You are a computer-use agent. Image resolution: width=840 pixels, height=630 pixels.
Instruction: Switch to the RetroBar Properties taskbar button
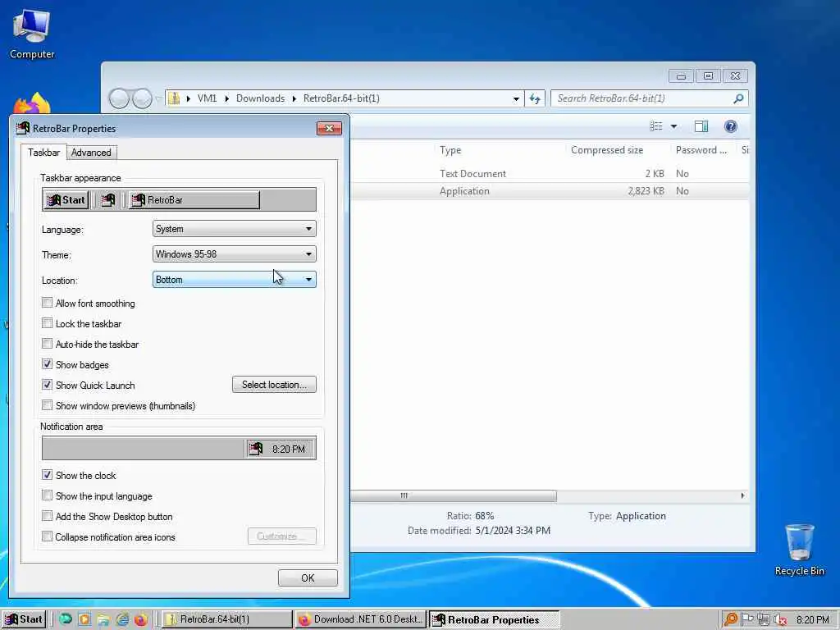click(x=493, y=619)
